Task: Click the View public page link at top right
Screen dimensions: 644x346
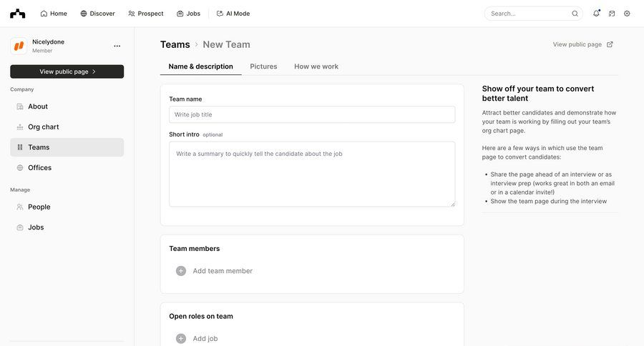Action: coord(577,44)
